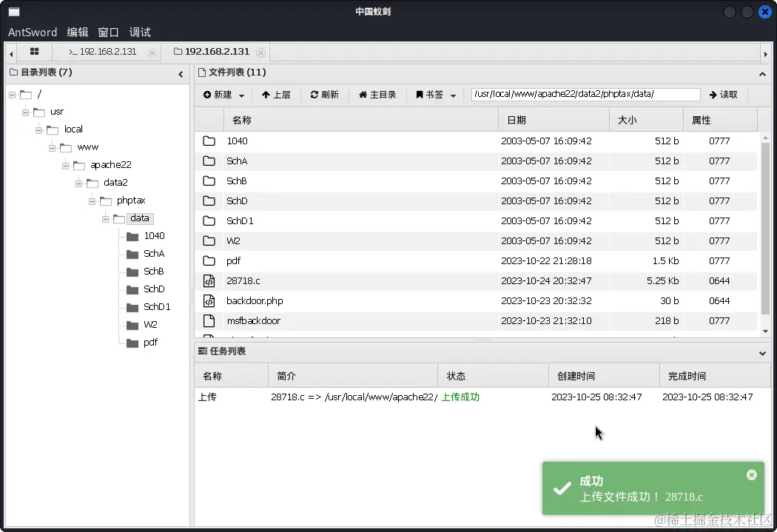Close the terminal tab 192.168.2.131
Image resolution: width=777 pixels, height=532 pixels.
click(x=152, y=53)
